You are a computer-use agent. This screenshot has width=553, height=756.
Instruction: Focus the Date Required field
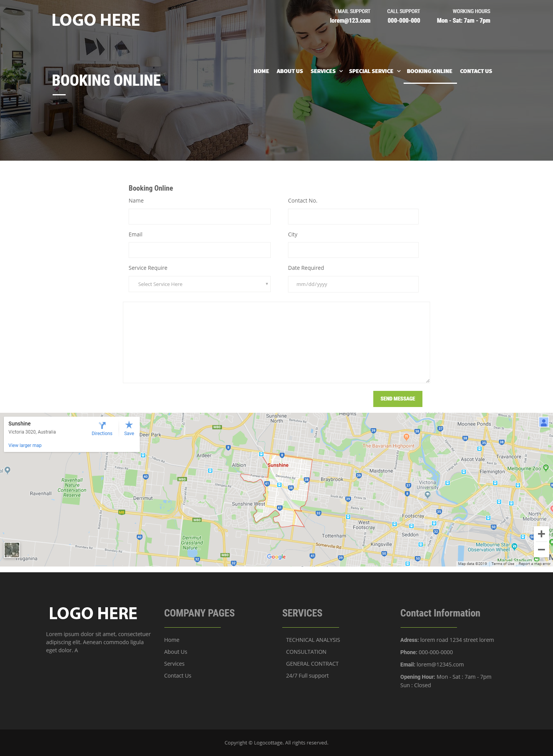pyautogui.click(x=353, y=284)
